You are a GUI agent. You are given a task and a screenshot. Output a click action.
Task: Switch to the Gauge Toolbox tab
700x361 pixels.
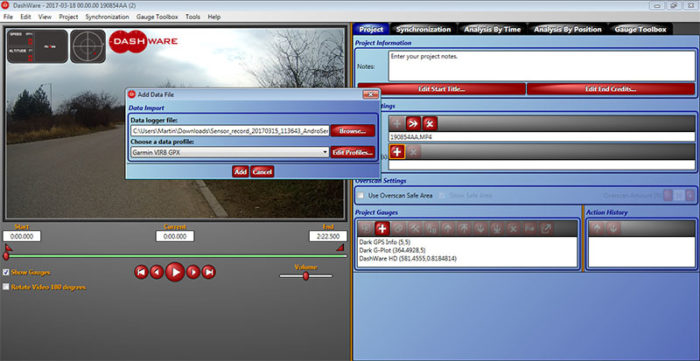640,29
